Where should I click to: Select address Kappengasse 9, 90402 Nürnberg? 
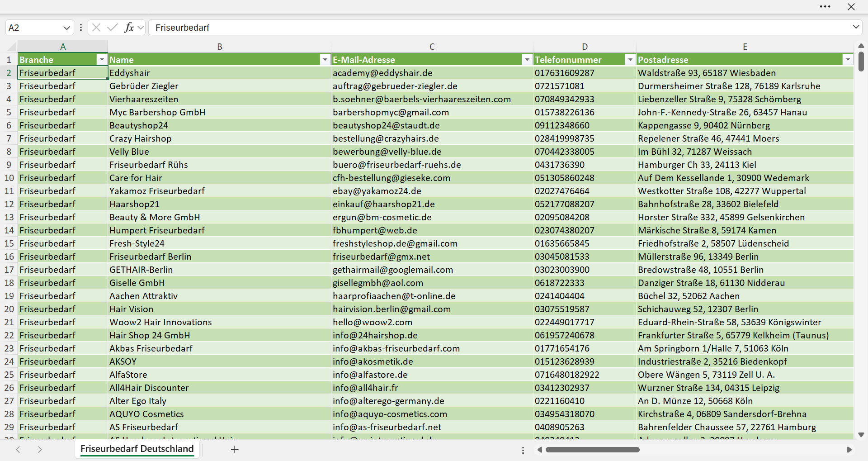745,125
